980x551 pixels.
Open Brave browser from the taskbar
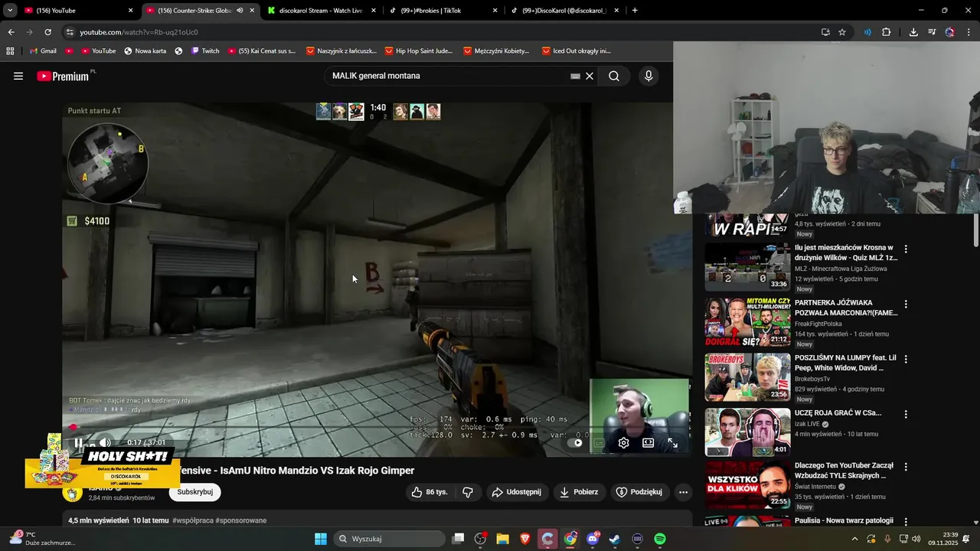(x=525, y=539)
